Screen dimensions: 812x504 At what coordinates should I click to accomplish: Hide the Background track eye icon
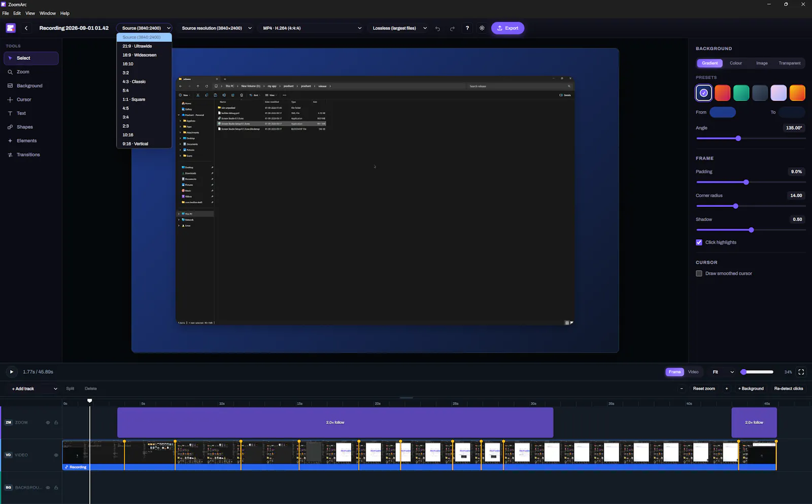click(x=48, y=487)
